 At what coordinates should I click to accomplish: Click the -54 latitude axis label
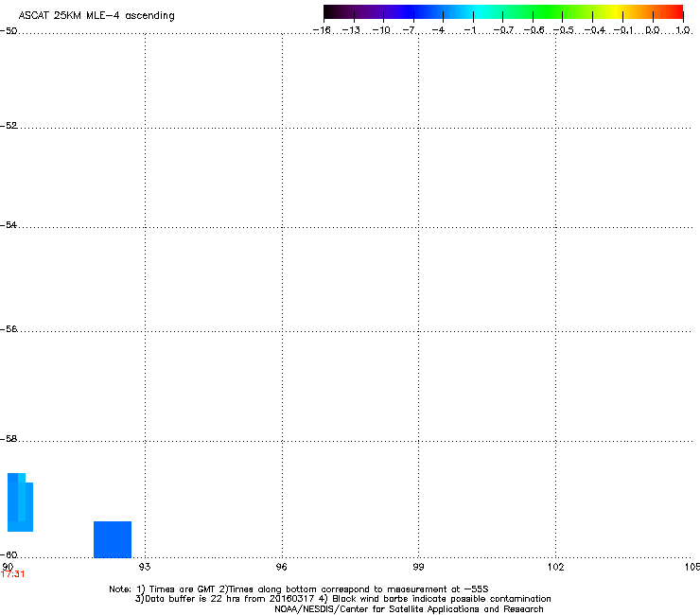click(x=9, y=225)
